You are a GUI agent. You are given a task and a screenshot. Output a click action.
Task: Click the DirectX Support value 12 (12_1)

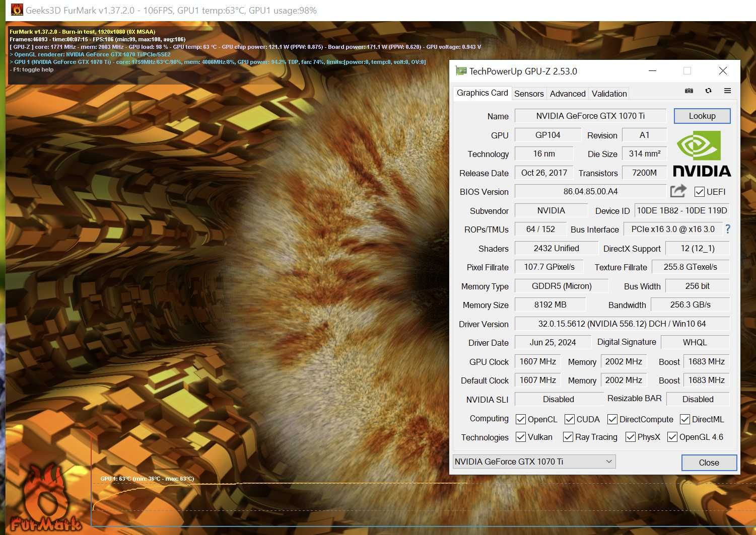click(x=698, y=248)
